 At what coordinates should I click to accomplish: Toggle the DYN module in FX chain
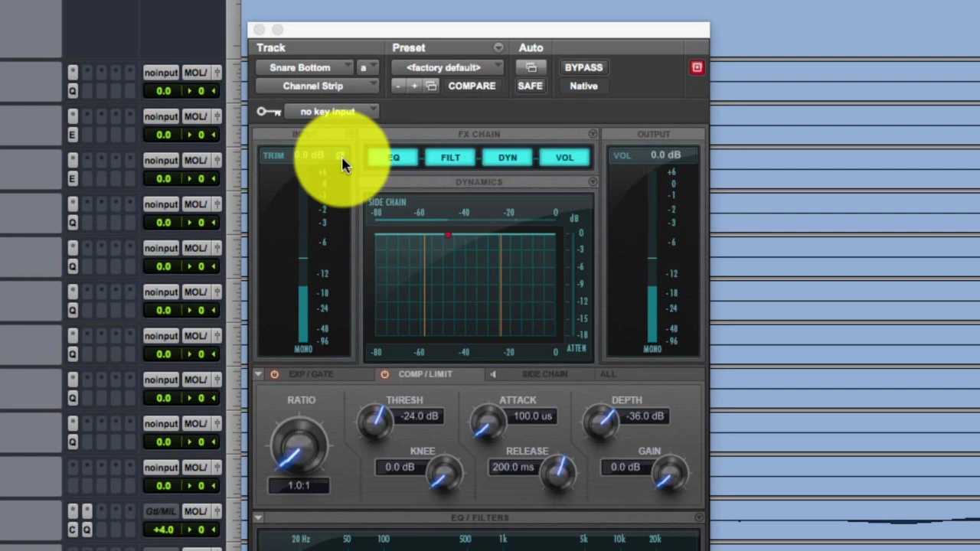508,158
